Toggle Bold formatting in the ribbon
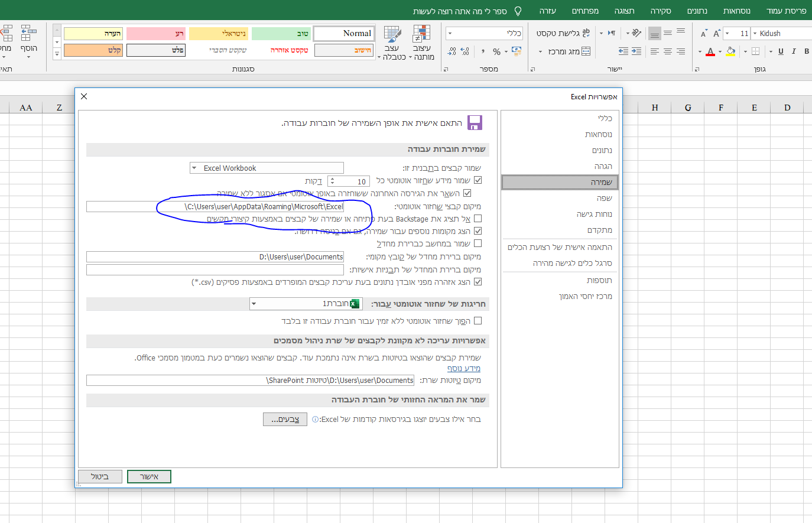The width and height of the screenshot is (812, 523). point(806,51)
